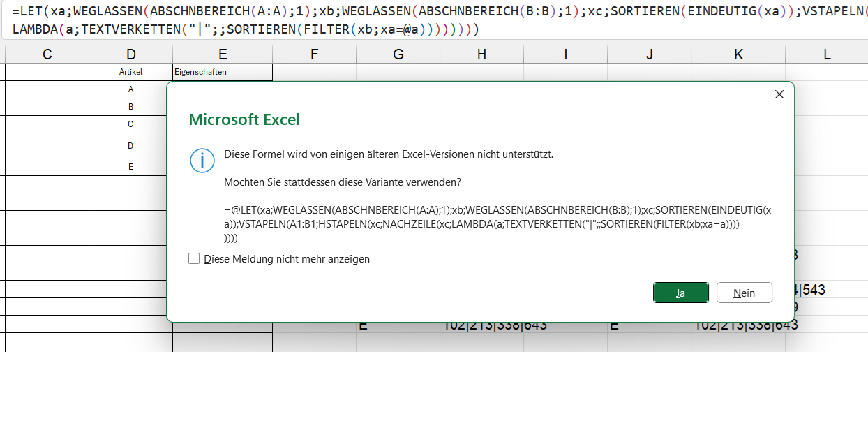
Task: Click the blue information icon in dialog
Action: point(202,161)
